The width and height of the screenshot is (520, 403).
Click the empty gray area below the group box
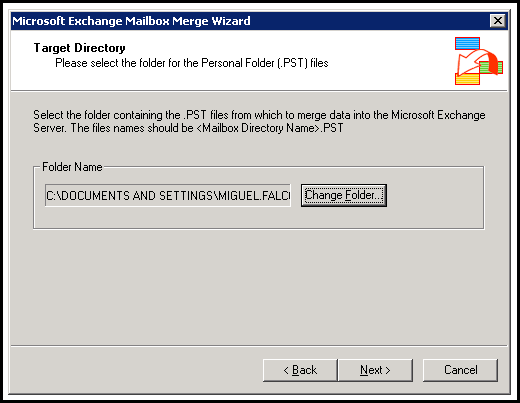[259, 287]
